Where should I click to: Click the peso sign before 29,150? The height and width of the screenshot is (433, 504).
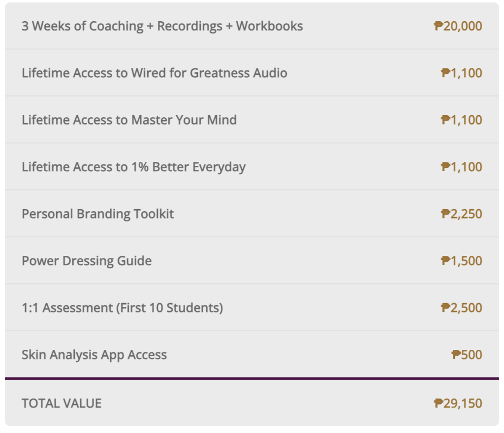(x=438, y=403)
